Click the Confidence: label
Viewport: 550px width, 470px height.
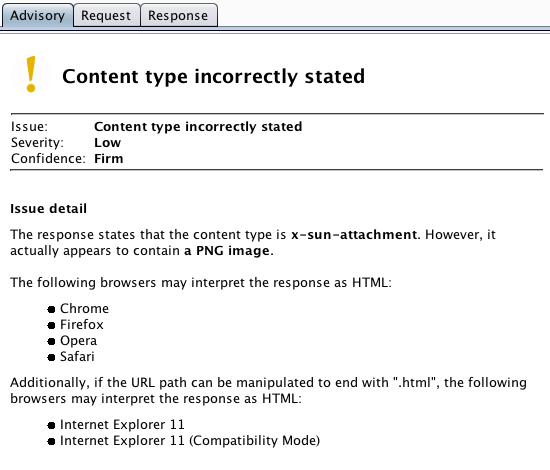click(x=48, y=159)
